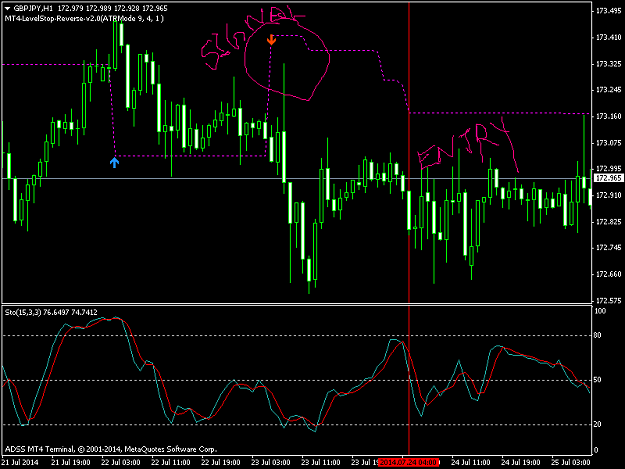Click the 173.325 price scale label

tap(608, 64)
